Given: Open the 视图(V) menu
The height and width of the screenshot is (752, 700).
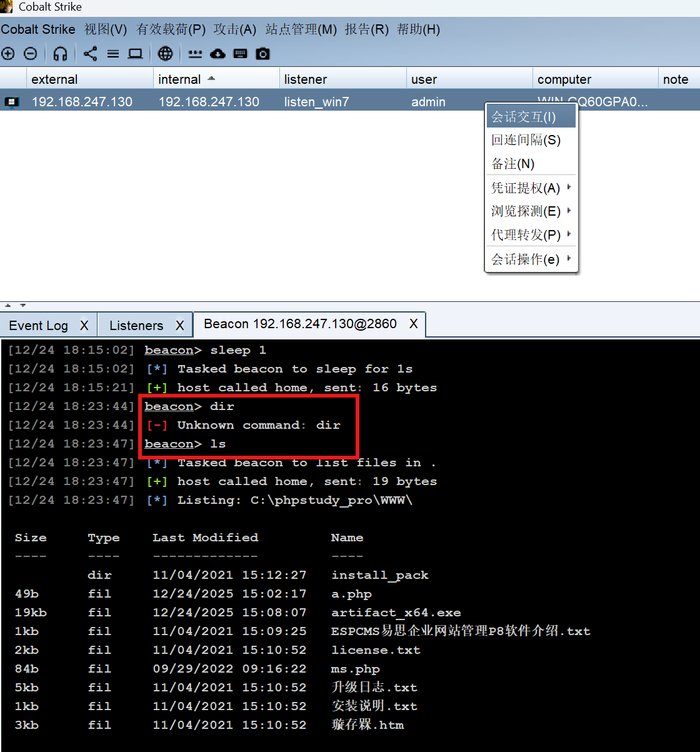Looking at the screenshot, I should tap(106, 29).
